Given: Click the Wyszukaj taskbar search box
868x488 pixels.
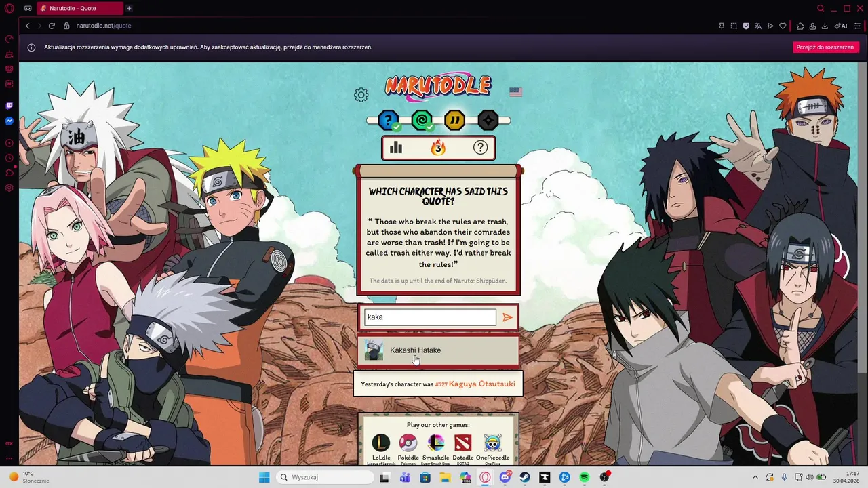Looking at the screenshot, I should (325, 477).
